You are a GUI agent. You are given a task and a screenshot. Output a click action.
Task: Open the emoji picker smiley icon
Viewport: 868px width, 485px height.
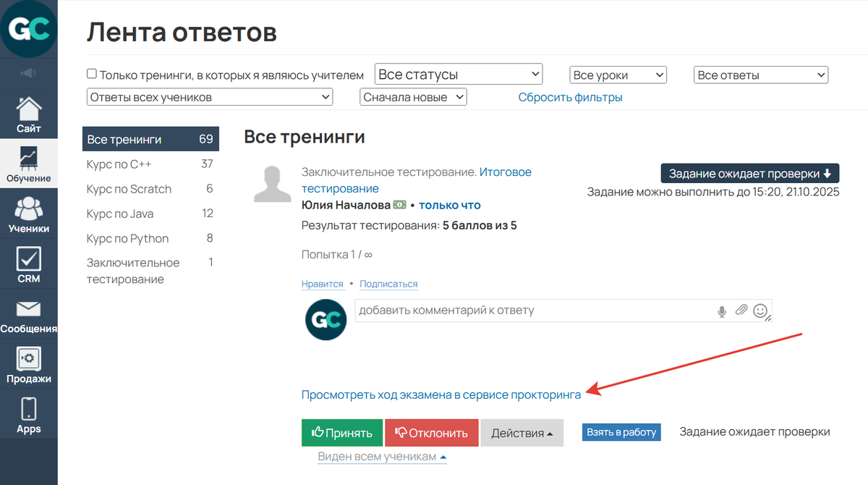pos(760,311)
